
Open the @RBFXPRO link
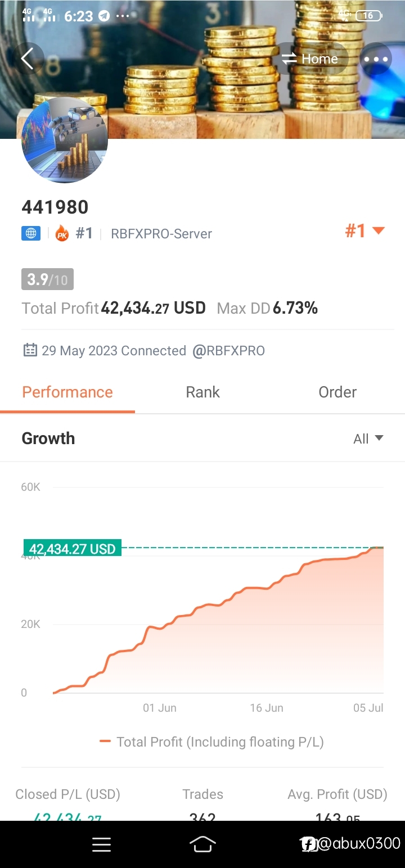coord(228,351)
